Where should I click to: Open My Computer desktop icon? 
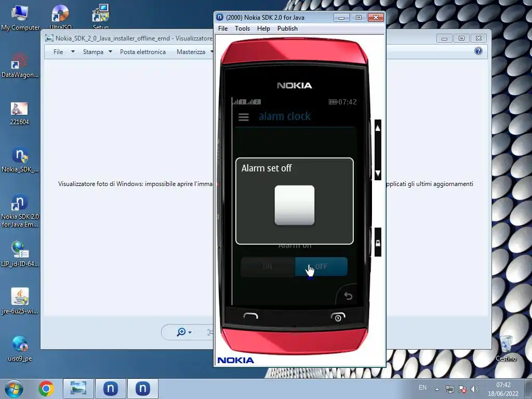20,18
